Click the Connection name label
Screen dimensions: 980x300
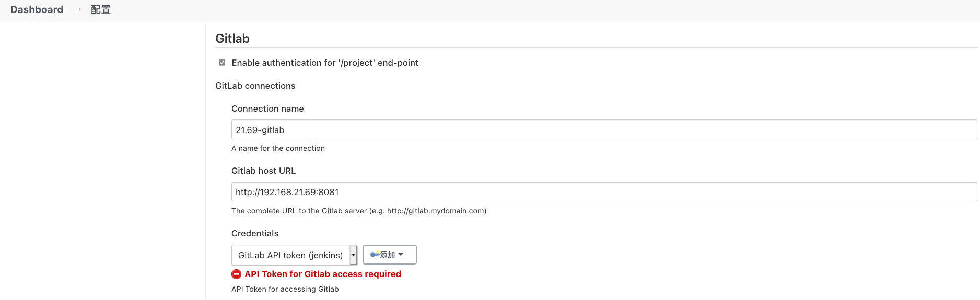coord(267,109)
